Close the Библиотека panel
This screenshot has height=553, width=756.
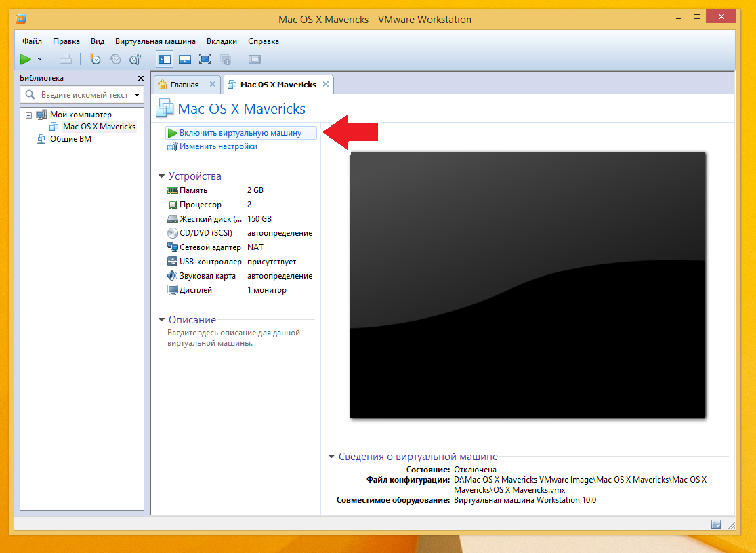(x=141, y=78)
